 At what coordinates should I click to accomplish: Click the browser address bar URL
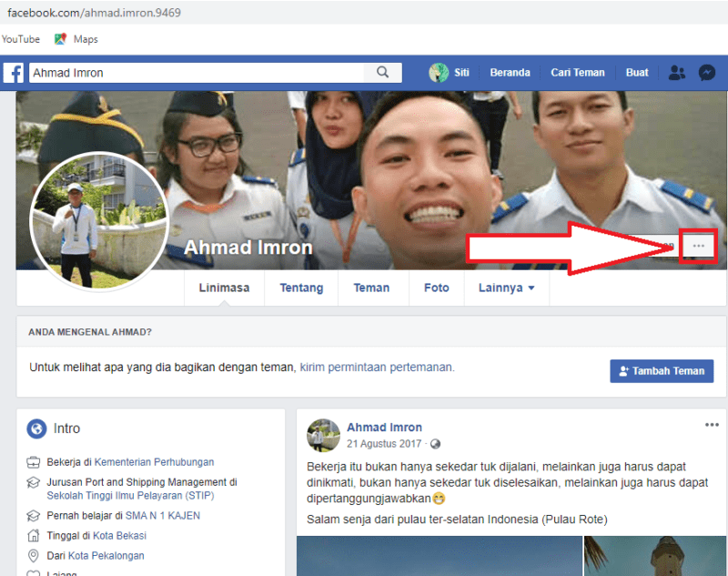[x=95, y=13]
